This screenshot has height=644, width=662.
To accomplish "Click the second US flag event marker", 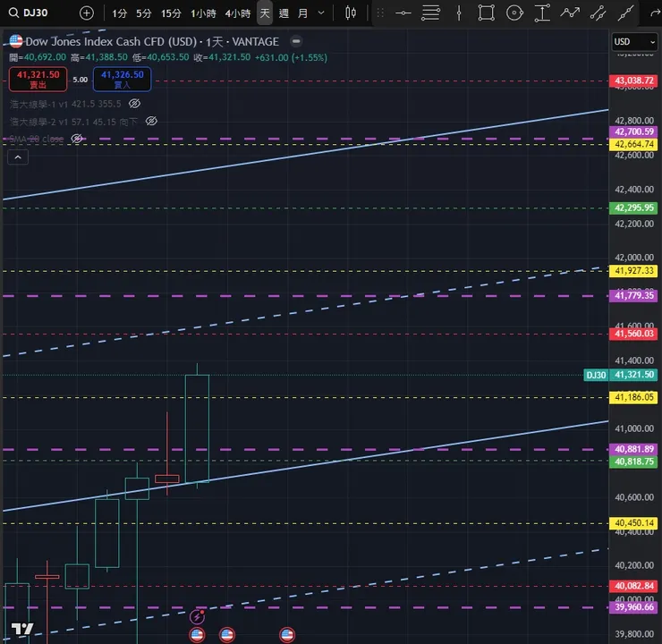I will [227, 635].
